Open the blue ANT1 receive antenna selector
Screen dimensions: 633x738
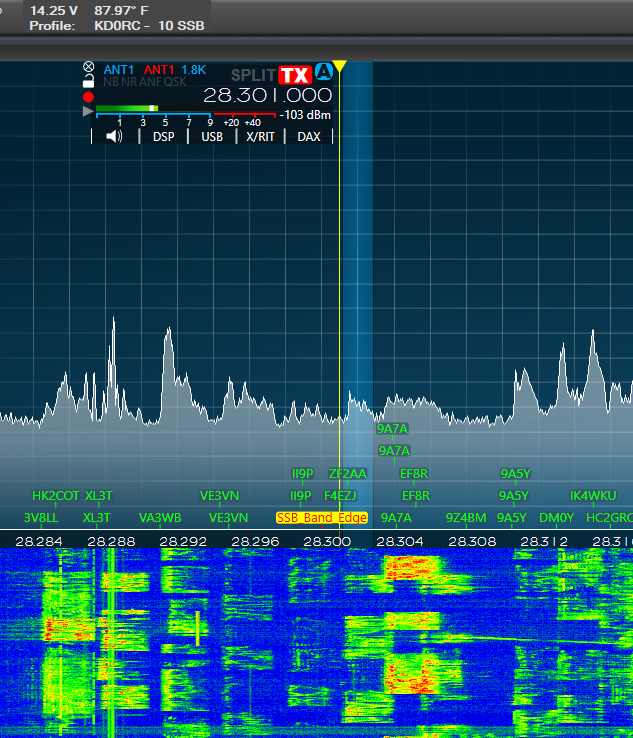119,70
